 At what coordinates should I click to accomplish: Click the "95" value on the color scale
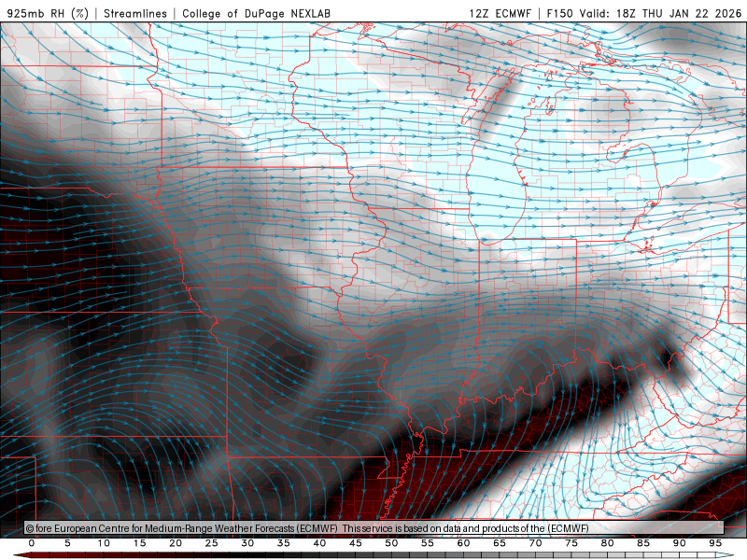click(715, 543)
